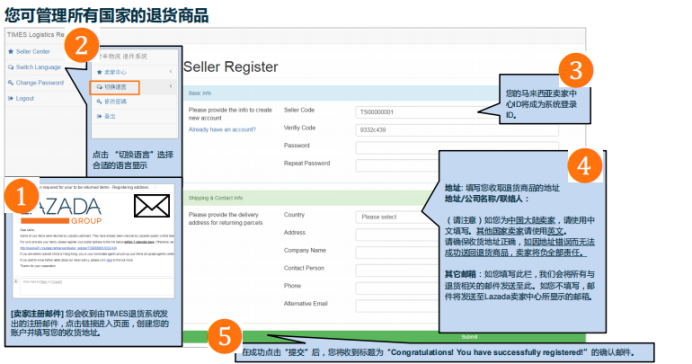
Task: Focus the Phone input field
Action: point(397,288)
